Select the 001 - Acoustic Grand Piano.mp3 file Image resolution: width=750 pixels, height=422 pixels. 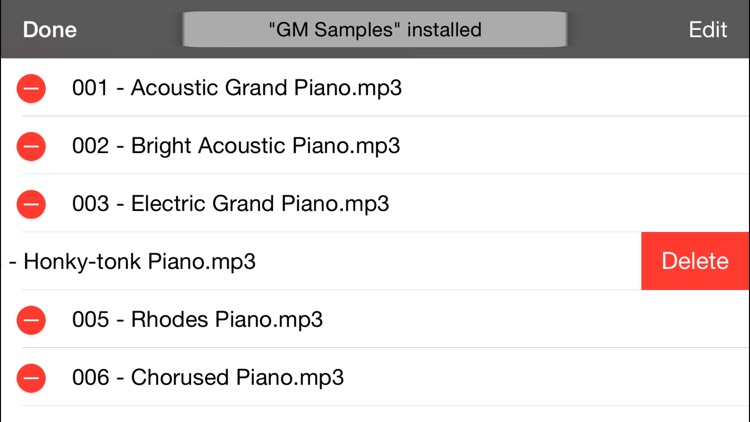point(237,88)
